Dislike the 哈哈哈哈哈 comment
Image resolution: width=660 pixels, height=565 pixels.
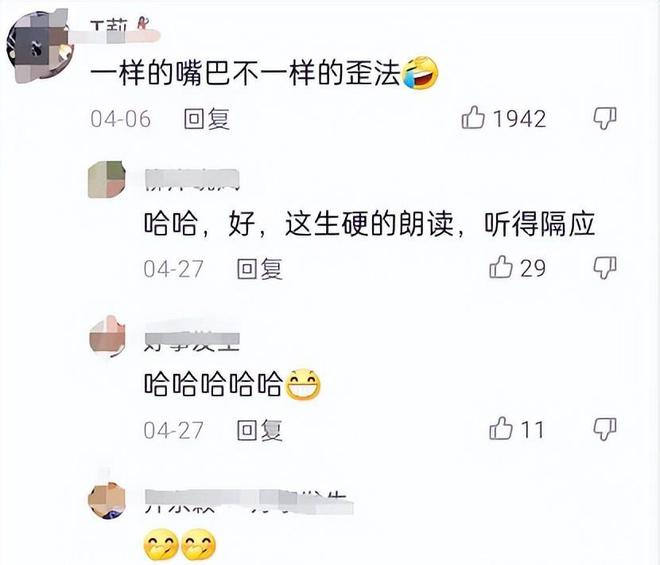tap(605, 429)
